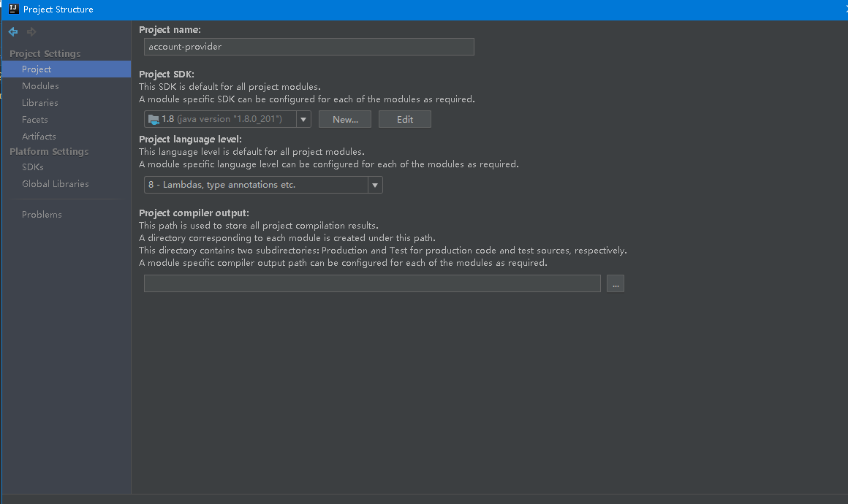
Task: Select the highlighted Project settings item
Action: (x=37, y=69)
